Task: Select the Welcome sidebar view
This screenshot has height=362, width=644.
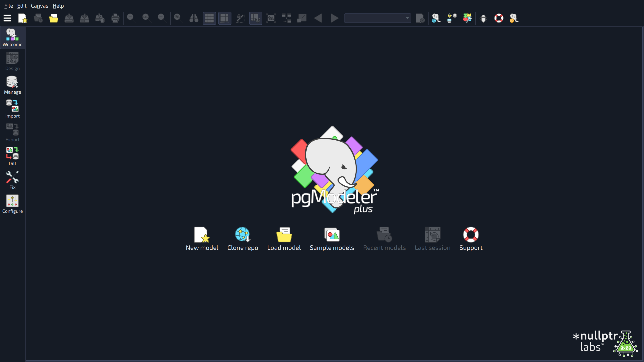Action: [x=13, y=38]
